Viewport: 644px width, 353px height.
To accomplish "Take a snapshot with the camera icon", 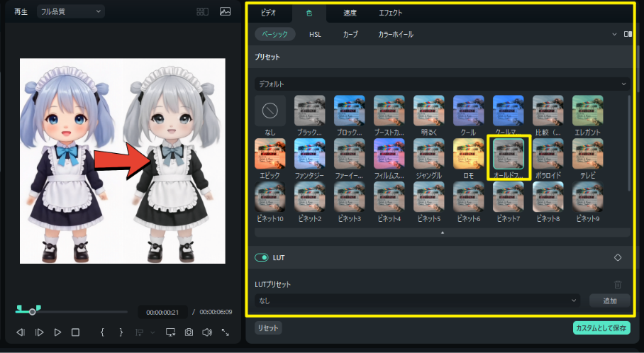I will [189, 332].
